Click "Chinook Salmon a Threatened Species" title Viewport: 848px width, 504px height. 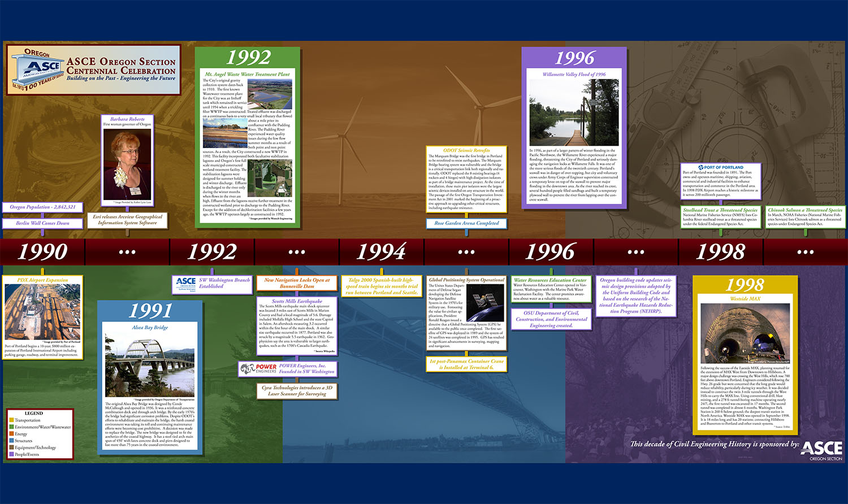coord(805,210)
